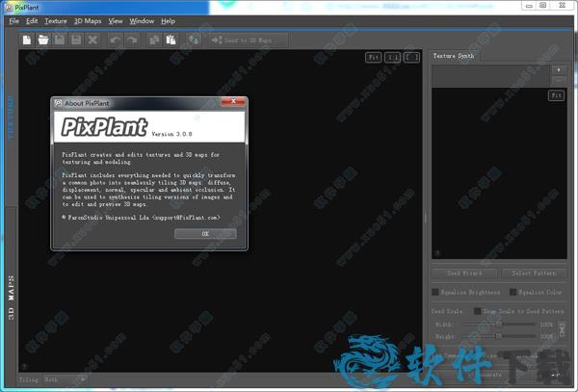Image resolution: width=578 pixels, height=392 pixels.
Task: Open the File menu
Action: click(x=13, y=21)
